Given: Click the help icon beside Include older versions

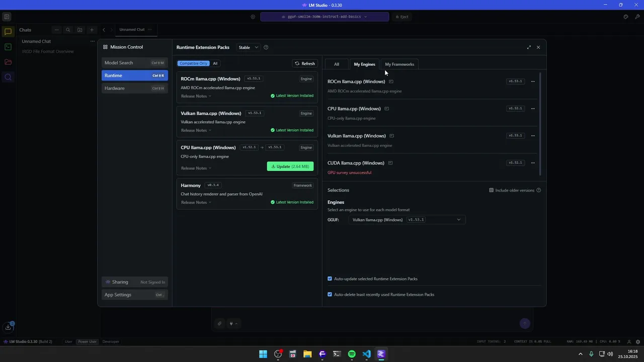Looking at the screenshot, I should click(539, 190).
